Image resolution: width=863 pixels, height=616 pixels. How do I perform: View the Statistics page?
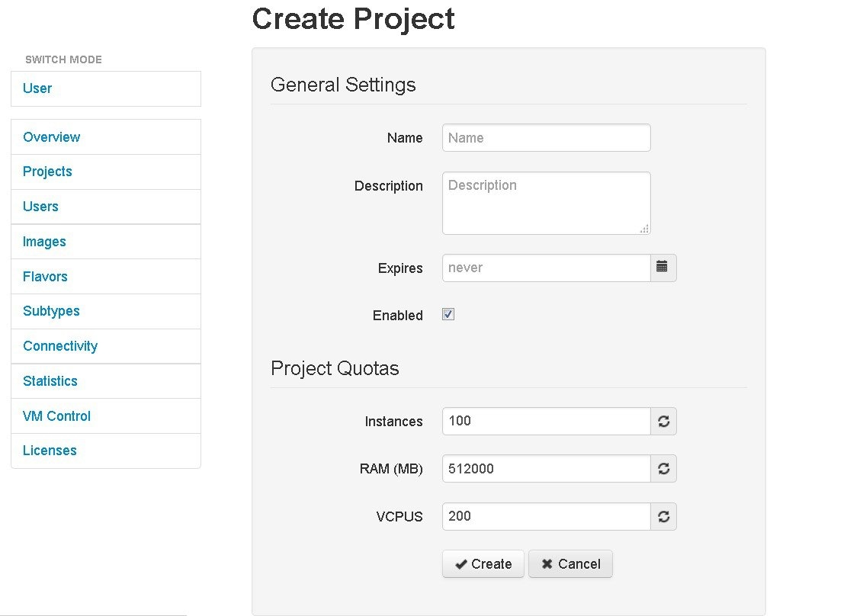point(50,381)
